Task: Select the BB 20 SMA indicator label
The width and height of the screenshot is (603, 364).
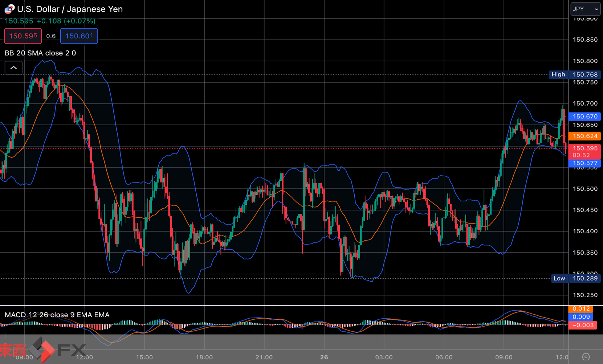Action: click(40, 53)
